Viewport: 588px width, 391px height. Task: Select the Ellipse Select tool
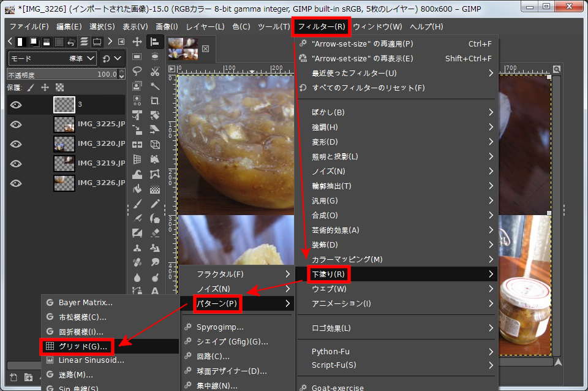coord(154,56)
